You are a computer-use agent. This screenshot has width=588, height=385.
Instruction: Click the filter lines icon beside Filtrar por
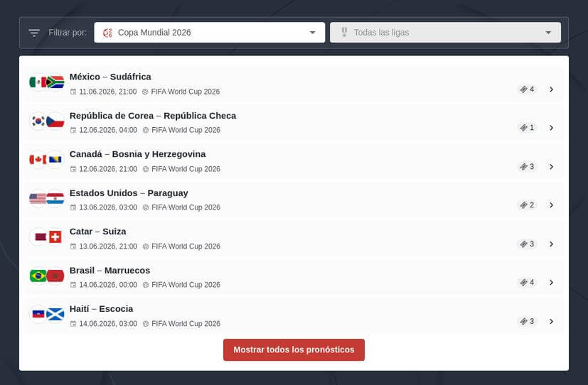[34, 33]
